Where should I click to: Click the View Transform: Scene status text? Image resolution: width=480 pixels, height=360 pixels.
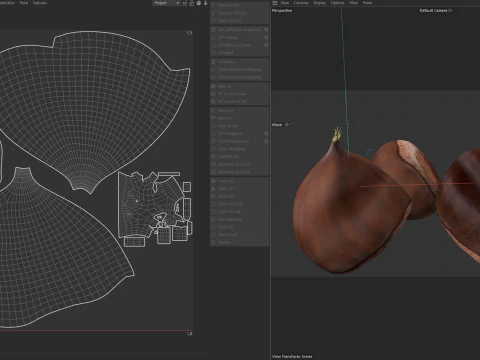coord(292,357)
